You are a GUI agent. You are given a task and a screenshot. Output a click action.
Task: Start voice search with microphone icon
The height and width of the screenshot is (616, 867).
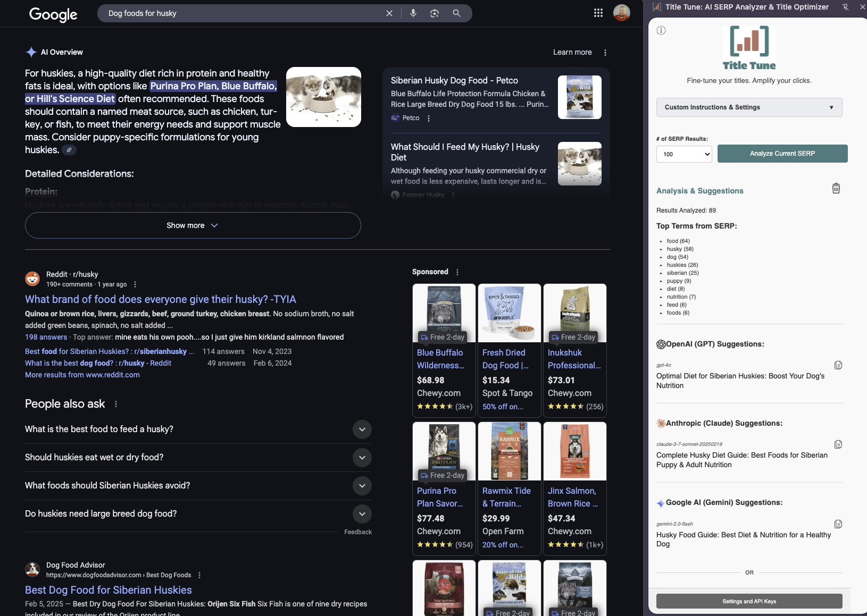tap(413, 13)
